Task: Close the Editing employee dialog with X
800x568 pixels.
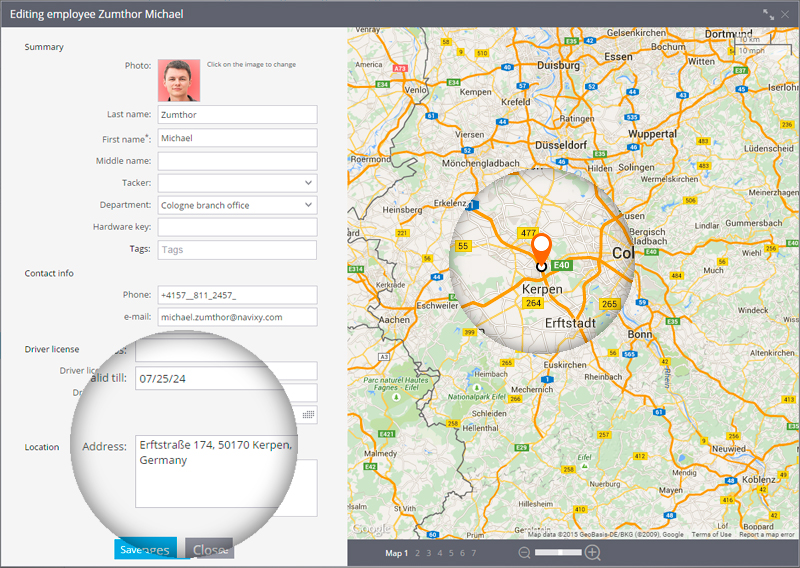Action: [785, 14]
